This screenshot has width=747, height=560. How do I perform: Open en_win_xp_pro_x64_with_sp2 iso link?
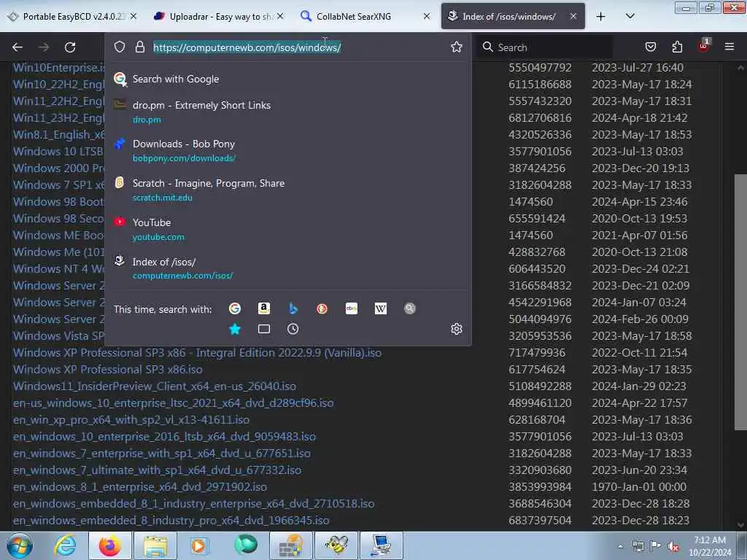tap(131, 419)
